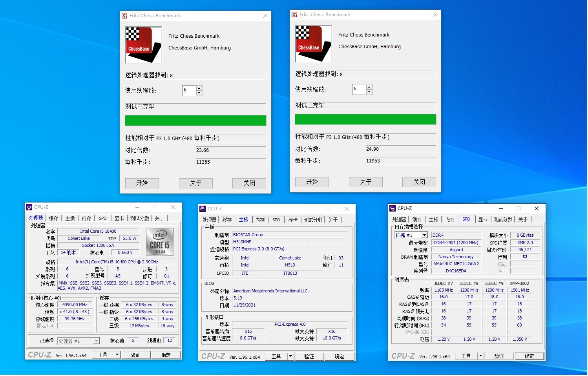Increase thread count in right Fritz window
The image size is (588, 376).
coord(369,87)
